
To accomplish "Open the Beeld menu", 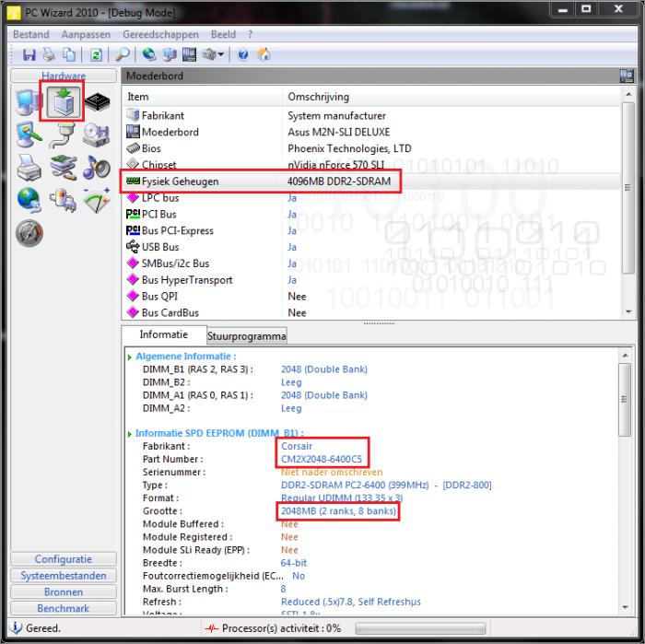I will [223, 34].
